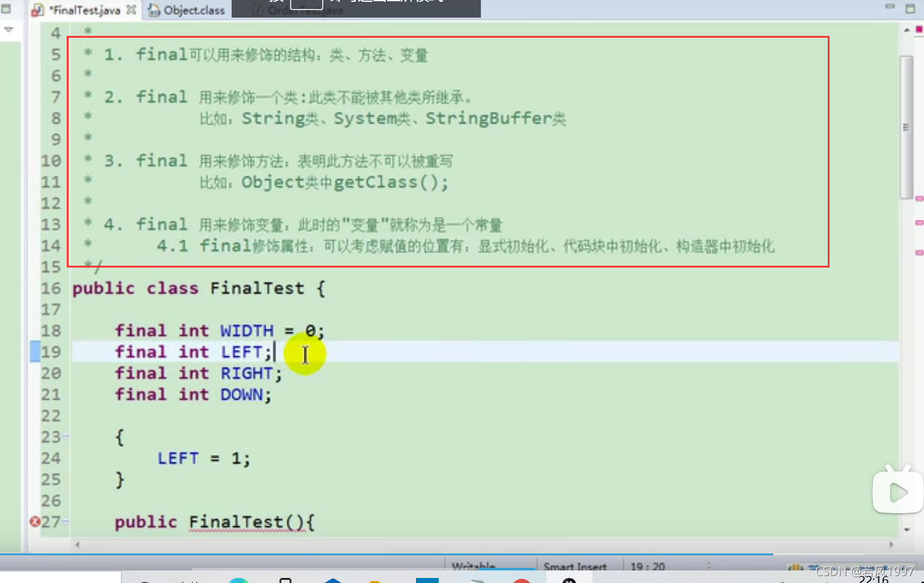Click line number 19 in the gutter

tap(51, 352)
